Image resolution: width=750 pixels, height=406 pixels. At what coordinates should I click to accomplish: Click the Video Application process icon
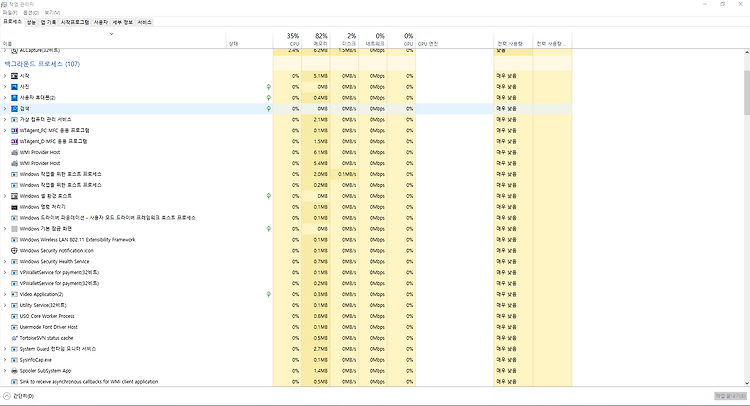[14, 295]
